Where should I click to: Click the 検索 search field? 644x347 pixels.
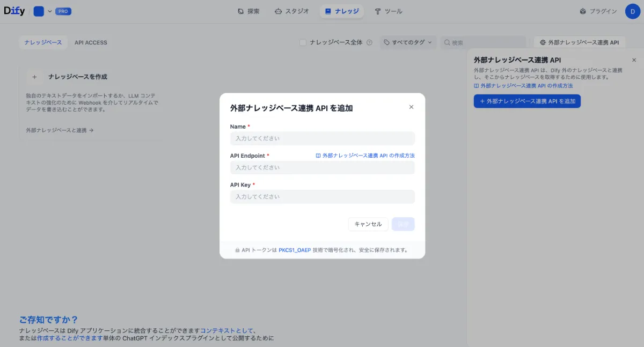[x=483, y=42]
